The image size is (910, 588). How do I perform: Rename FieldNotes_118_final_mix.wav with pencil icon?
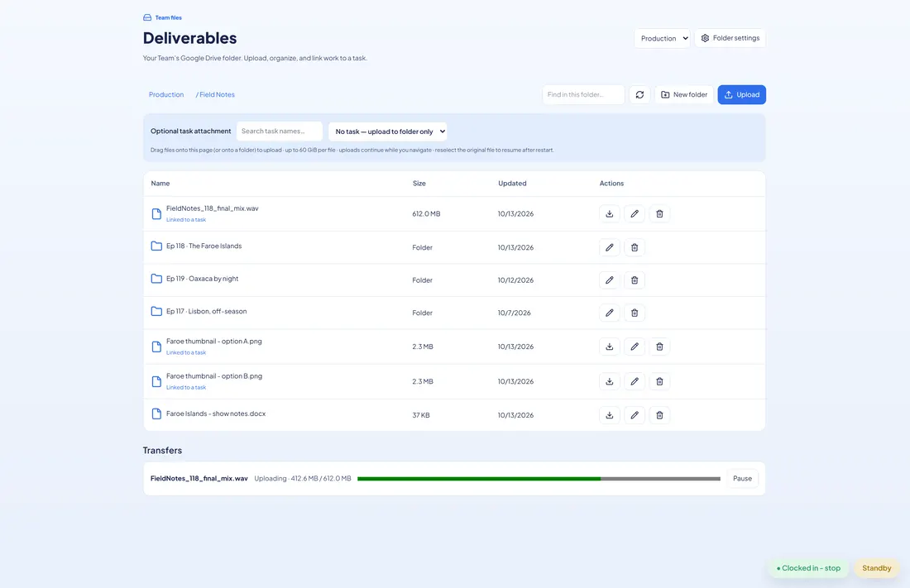tap(635, 213)
